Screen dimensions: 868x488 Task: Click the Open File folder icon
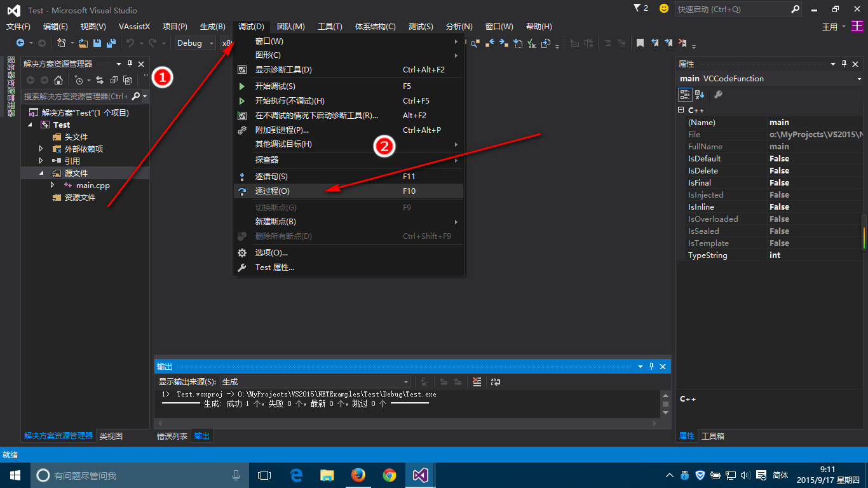tap(83, 43)
